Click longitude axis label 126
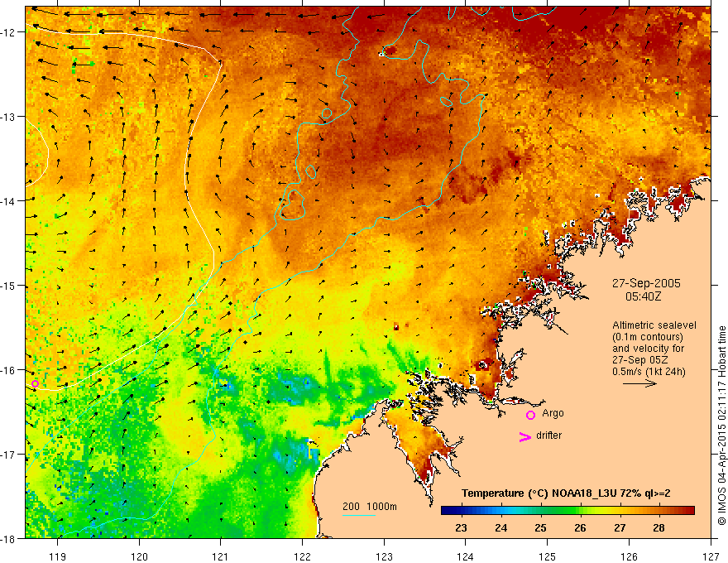Screen dimensions: 728x563 pyautogui.click(x=629, y=556)
